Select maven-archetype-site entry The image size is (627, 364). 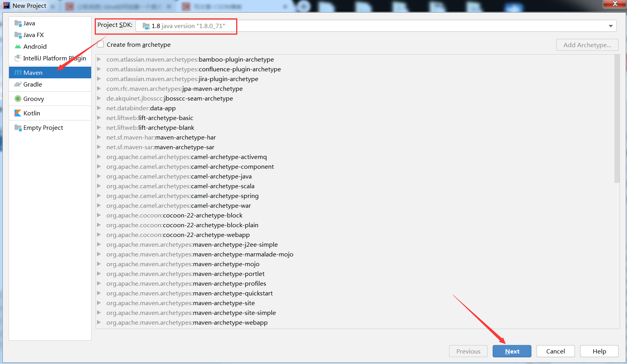[x=180, y=303]
